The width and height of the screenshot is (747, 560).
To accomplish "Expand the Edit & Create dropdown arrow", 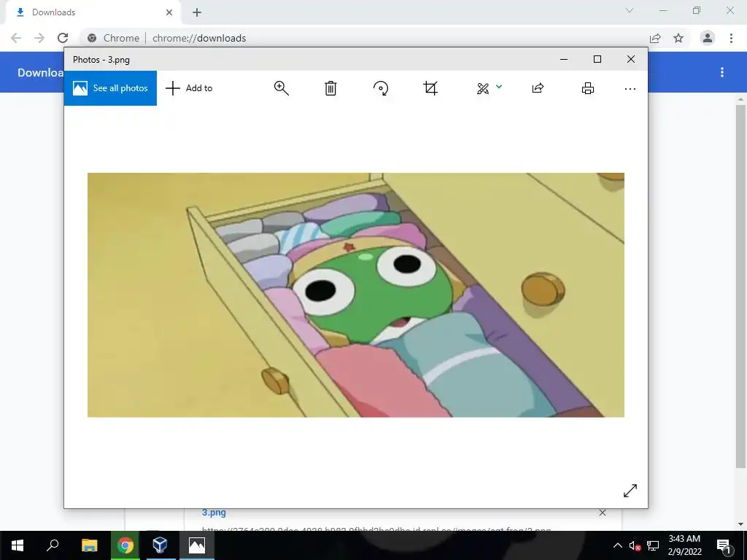I will 499,87.
